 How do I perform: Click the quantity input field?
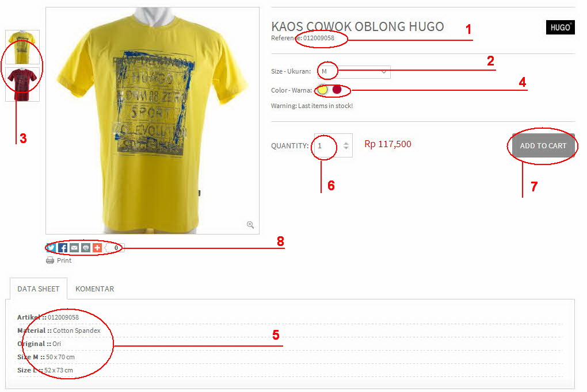[328, 146]
